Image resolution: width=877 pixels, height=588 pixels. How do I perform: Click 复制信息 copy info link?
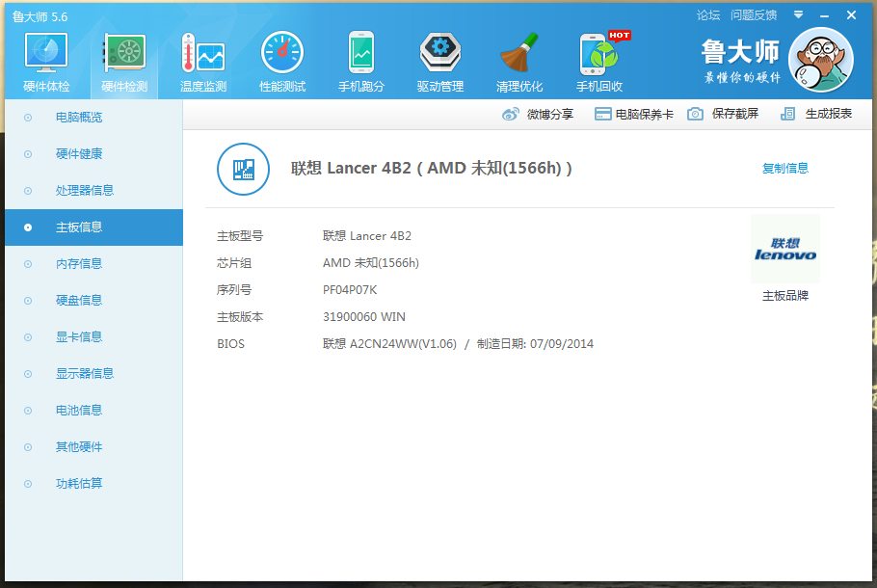(785, 169)
